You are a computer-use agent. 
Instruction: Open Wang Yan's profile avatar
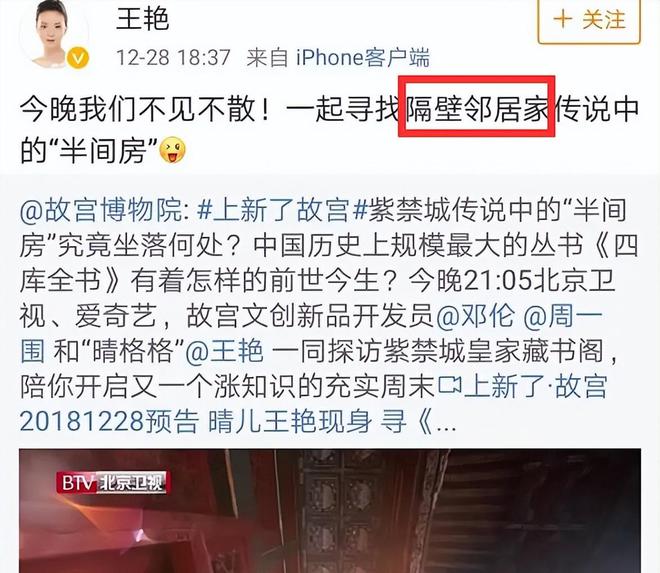tap(54, 34)
